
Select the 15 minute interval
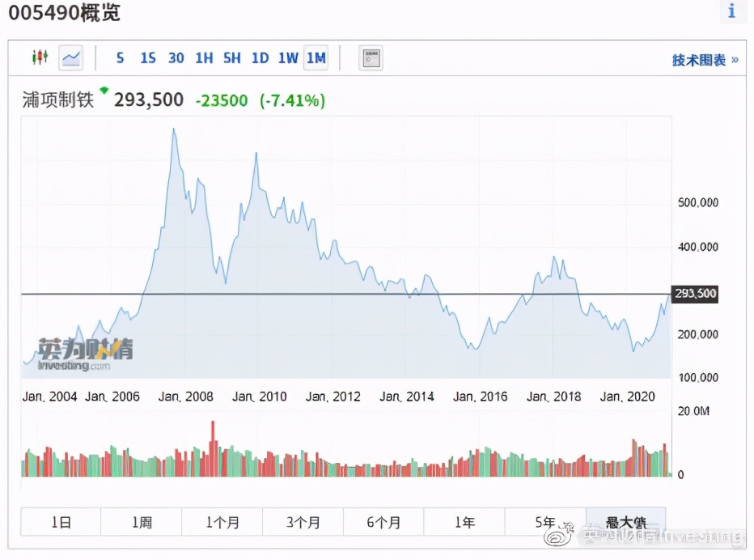[147, 58]
